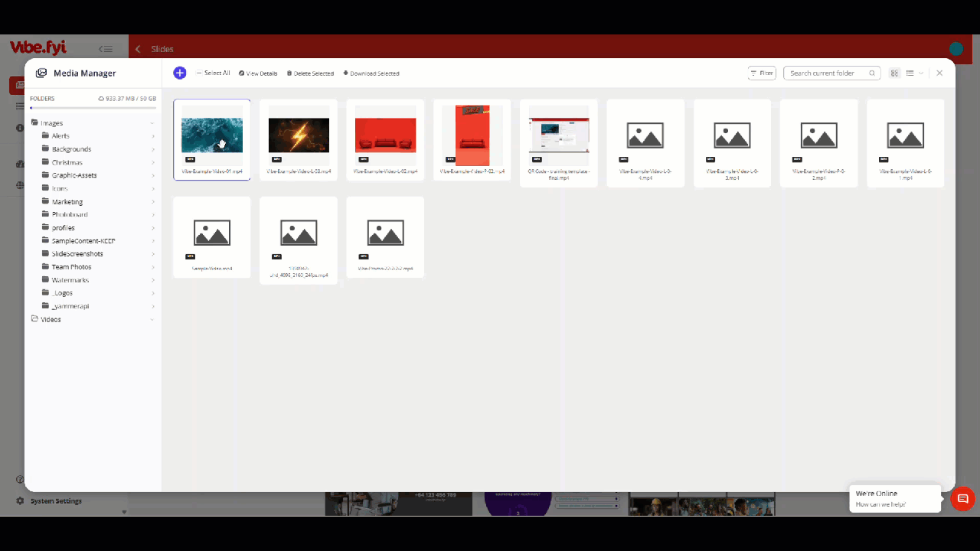
Task: Tick the Select All checkbox
Action: pos(199,73)
